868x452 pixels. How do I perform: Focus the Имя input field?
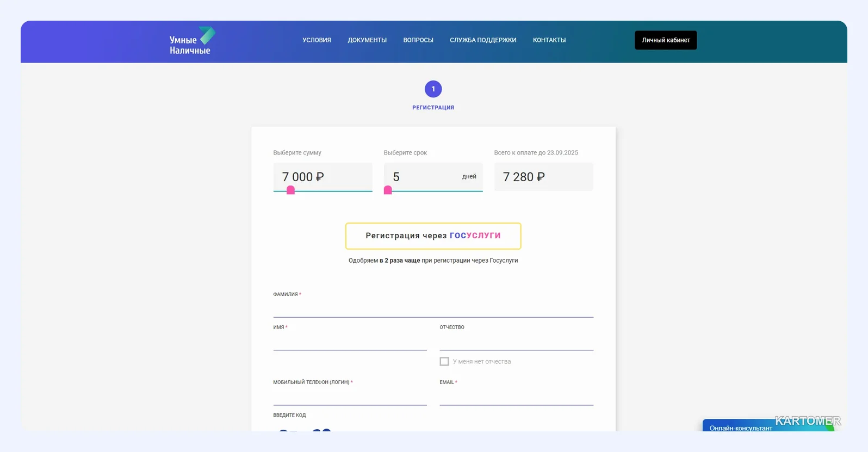coord(350,342)
